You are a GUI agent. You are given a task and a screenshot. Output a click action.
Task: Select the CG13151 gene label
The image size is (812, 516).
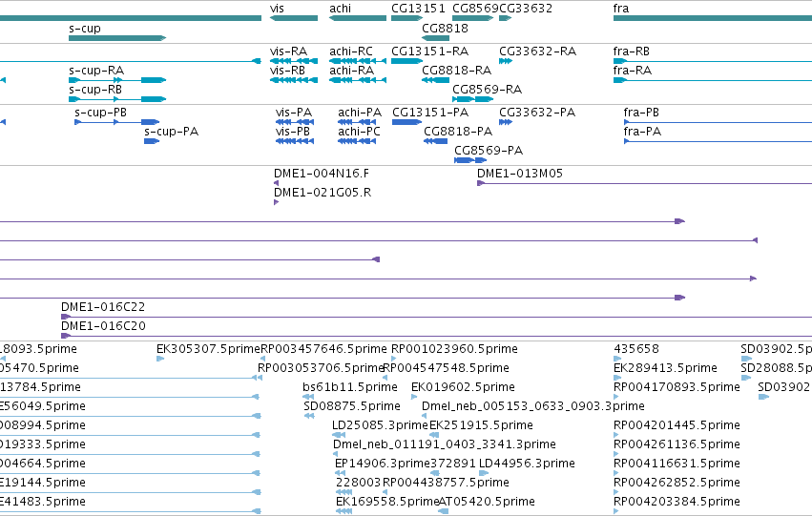click(x=418, y=9)
